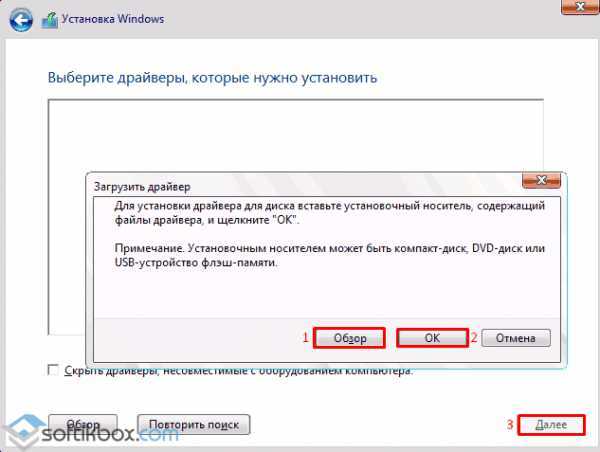
Task: Click the Примечание paragraph in the dialog
Action: 329,255
